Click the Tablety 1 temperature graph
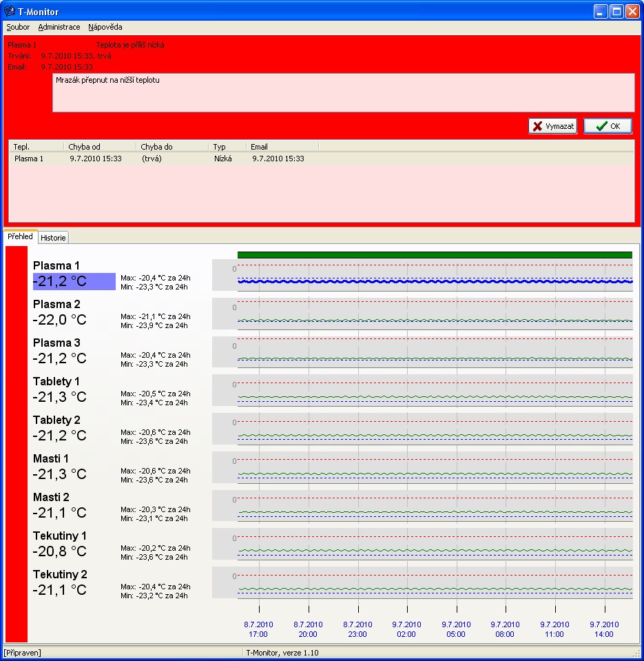 422,390
